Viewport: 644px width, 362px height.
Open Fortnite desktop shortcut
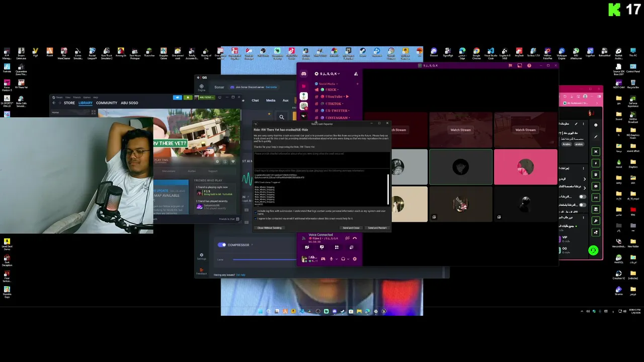(7, 68)
